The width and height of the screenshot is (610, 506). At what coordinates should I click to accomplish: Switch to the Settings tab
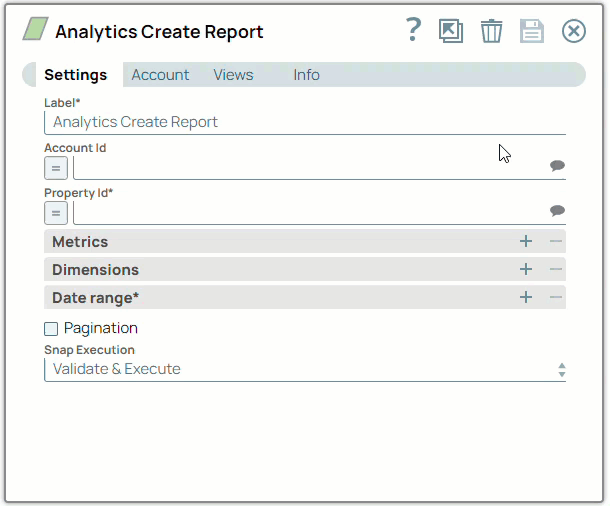pyautogui.click(x=75, y=75)
